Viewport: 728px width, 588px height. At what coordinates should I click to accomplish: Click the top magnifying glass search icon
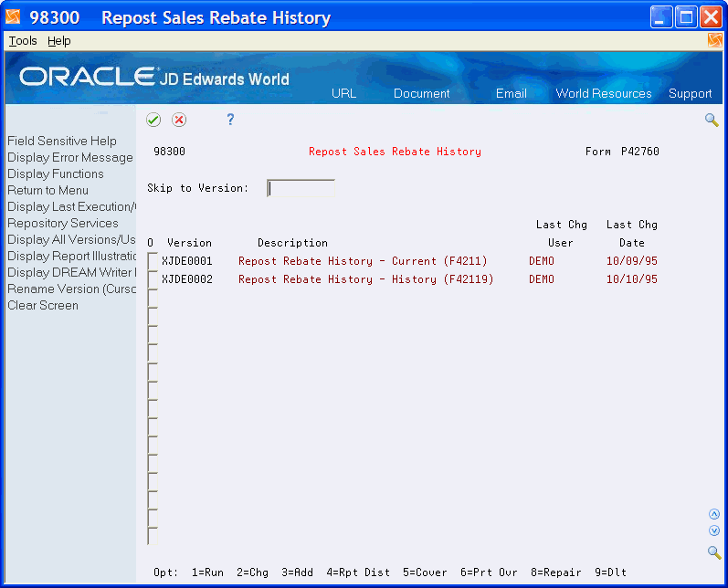tap(712, 120)
